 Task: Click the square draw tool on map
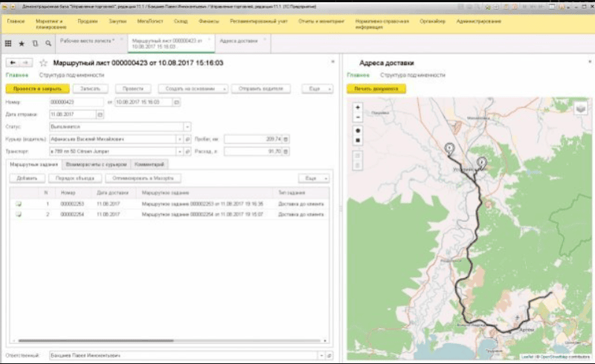[x=358, y=140]
